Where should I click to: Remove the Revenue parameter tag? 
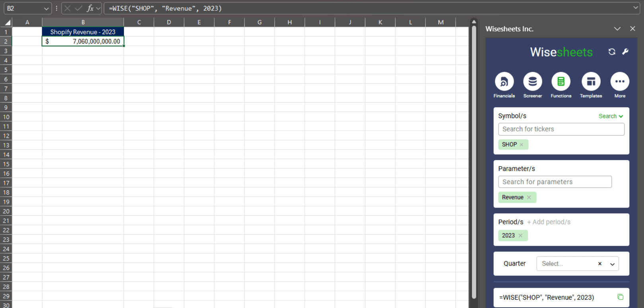point(529,198)
